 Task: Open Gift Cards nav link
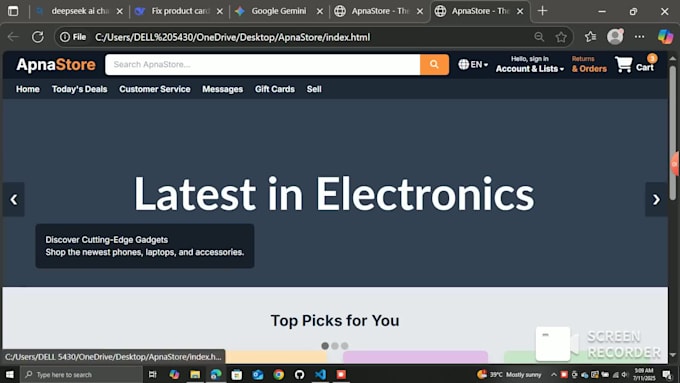275,89
